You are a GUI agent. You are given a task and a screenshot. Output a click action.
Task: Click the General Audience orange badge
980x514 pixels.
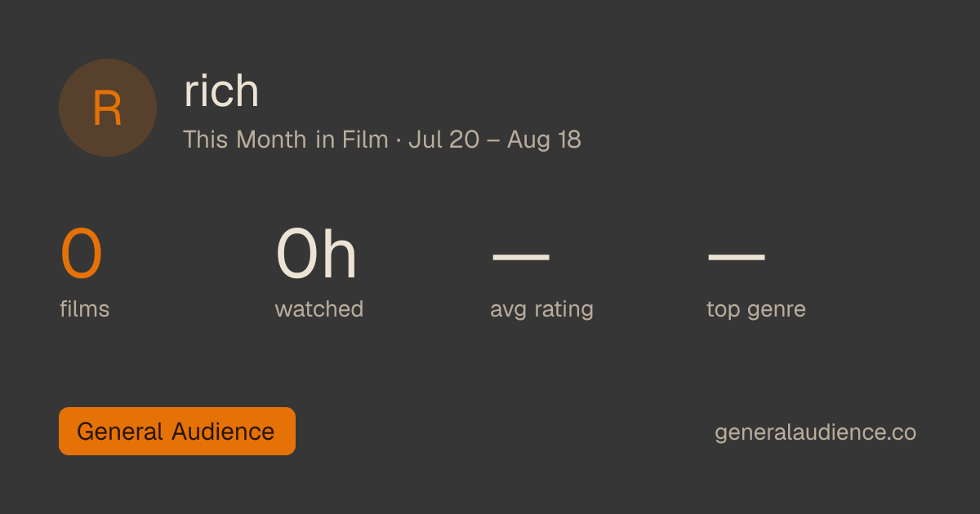coord(177,431)
